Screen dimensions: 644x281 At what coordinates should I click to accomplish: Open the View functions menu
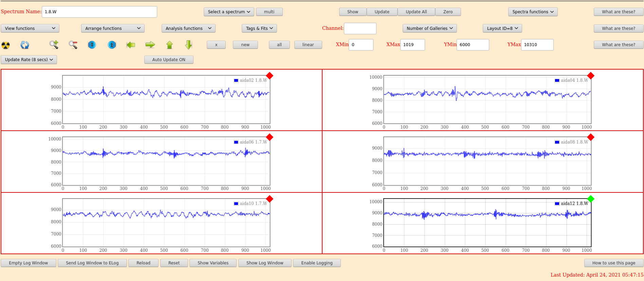click(30, 29)
